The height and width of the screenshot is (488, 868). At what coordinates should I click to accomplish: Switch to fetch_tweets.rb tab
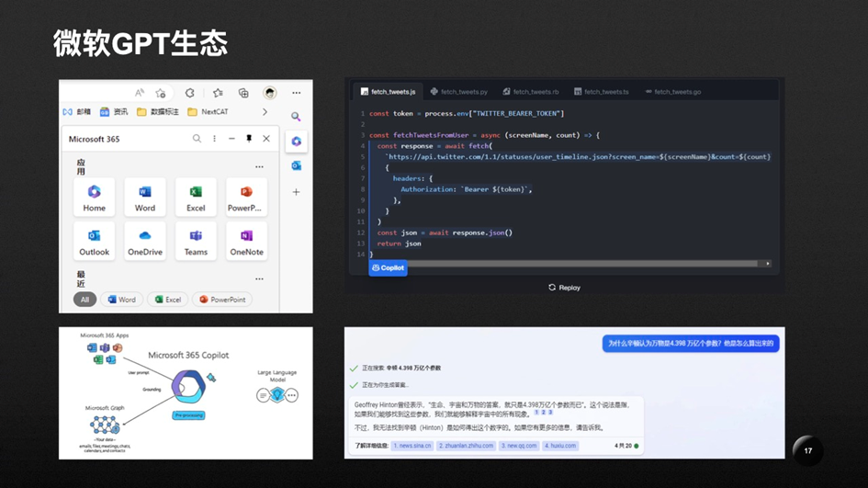pos(531,91)
